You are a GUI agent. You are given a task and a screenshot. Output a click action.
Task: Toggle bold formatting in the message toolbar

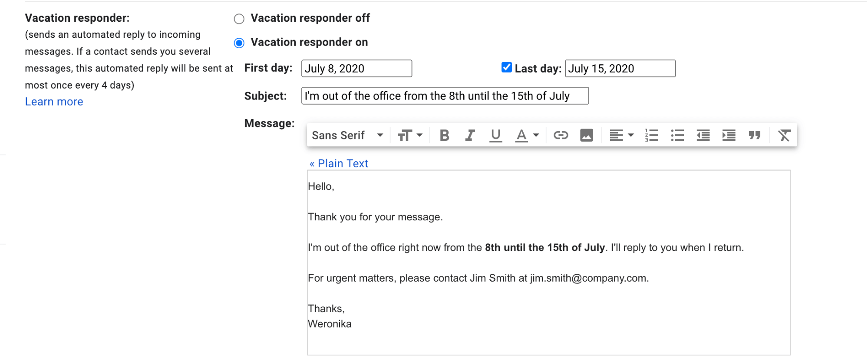click(x=444, y=135)
